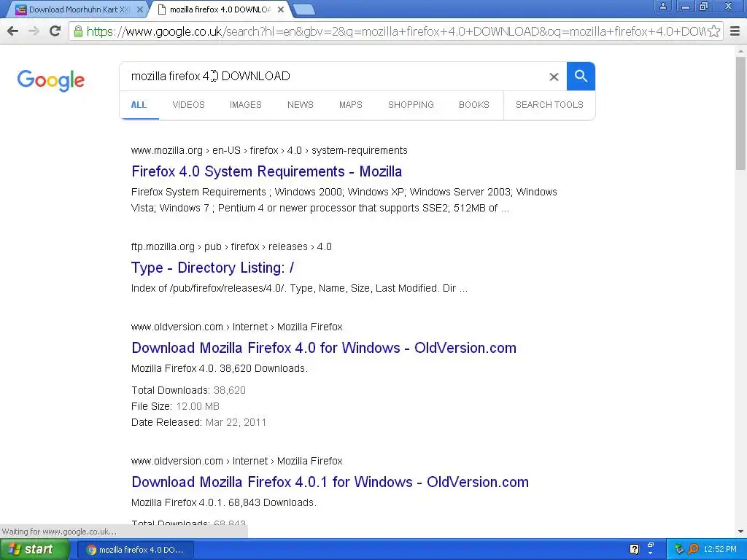The height and width of the screenshot is (560, 747).
Task: Select the ALL search filter
Action: [139, 105]
